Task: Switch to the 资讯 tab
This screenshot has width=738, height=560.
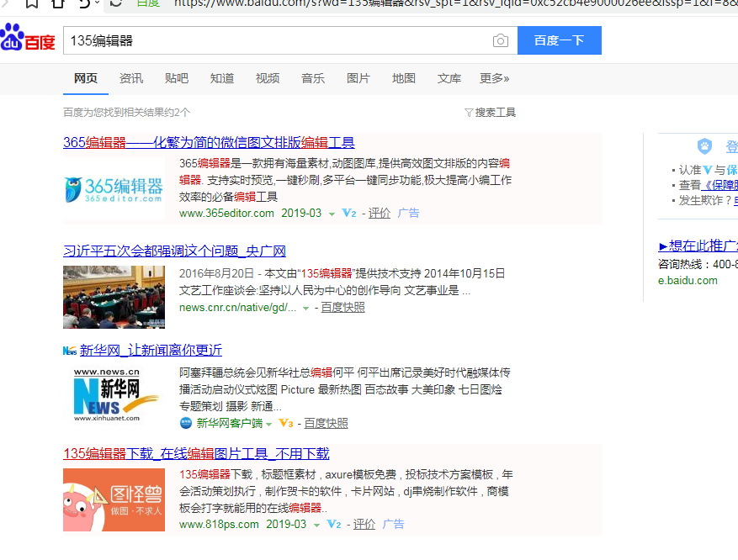Action: (131, 78)
